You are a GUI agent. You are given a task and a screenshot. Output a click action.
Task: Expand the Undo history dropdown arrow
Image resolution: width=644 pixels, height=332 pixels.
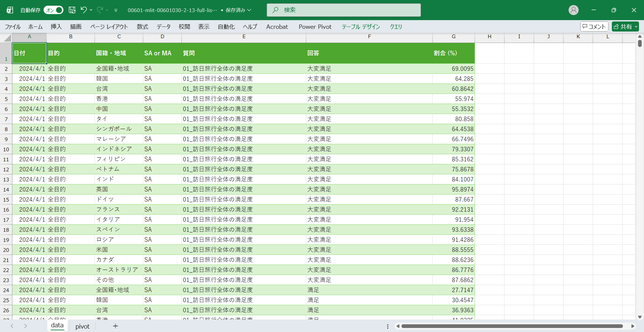[x=91, y=10]
